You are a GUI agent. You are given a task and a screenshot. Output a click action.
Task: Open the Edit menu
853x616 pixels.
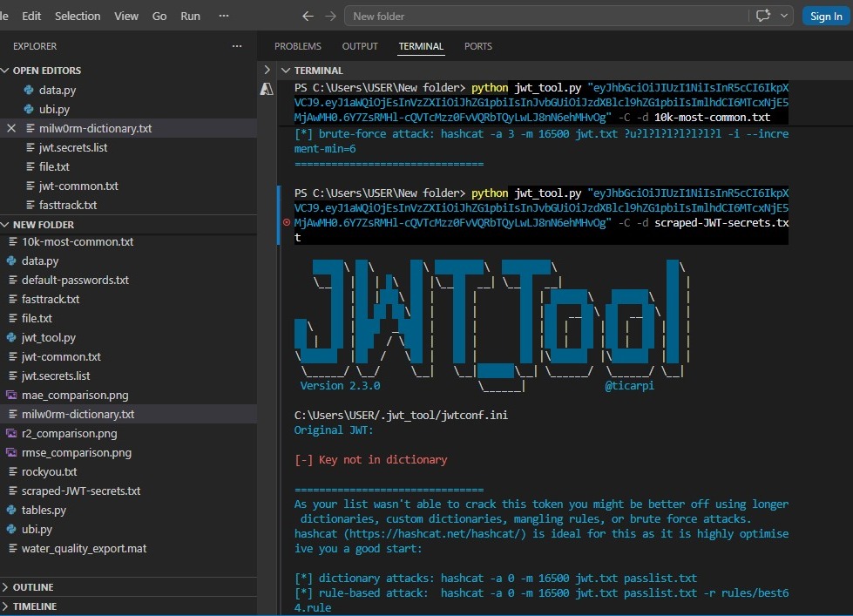[31, 17]
